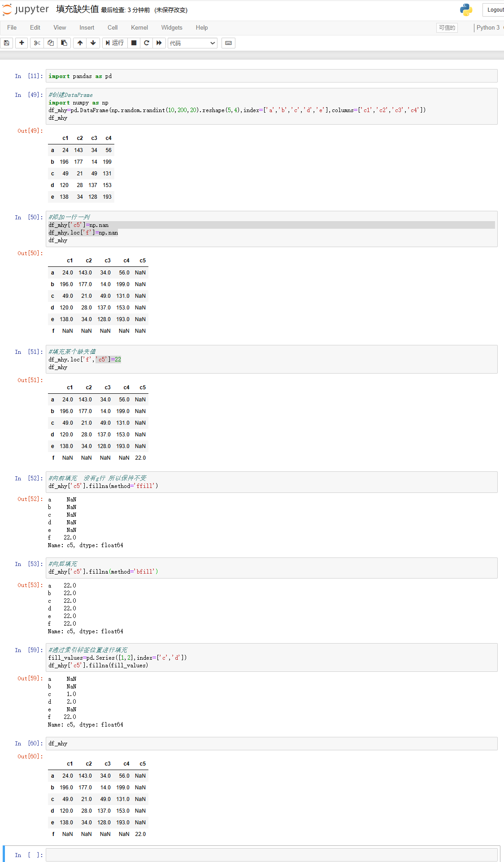
Task: Interrupt the kernel stop icon
Action: 134,43
